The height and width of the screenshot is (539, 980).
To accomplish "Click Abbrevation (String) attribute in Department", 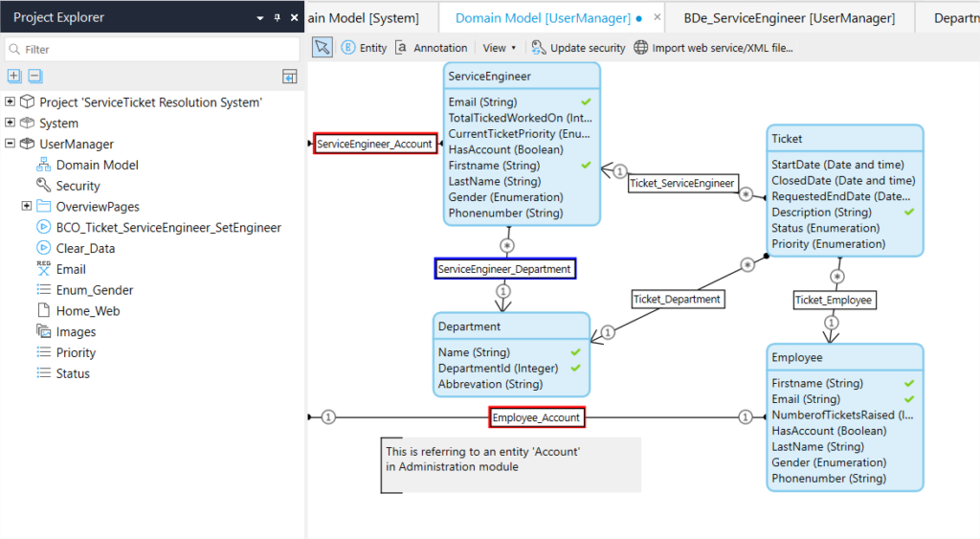I will pyautogui.click(x=491, y=384).
